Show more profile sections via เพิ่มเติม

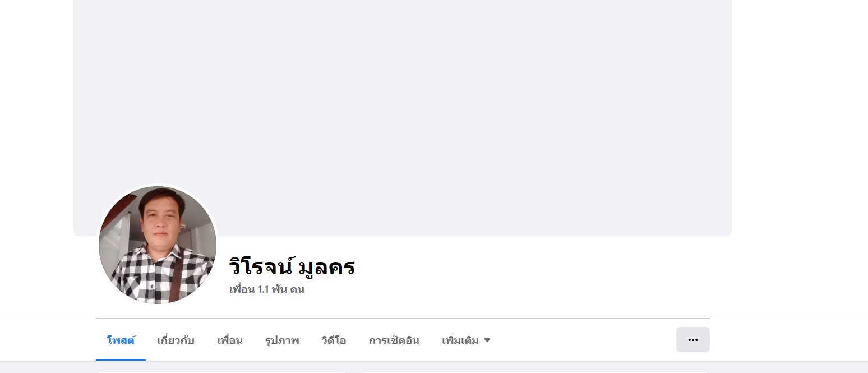tap(466, 340)
